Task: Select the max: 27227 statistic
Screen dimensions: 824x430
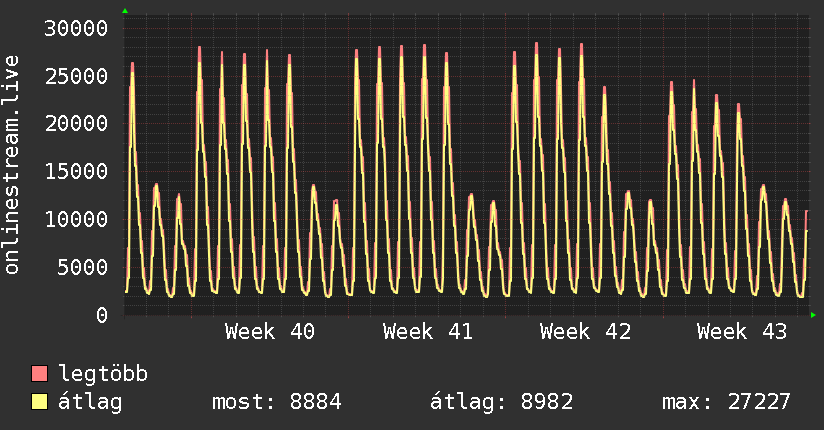Action: [726, 402]
